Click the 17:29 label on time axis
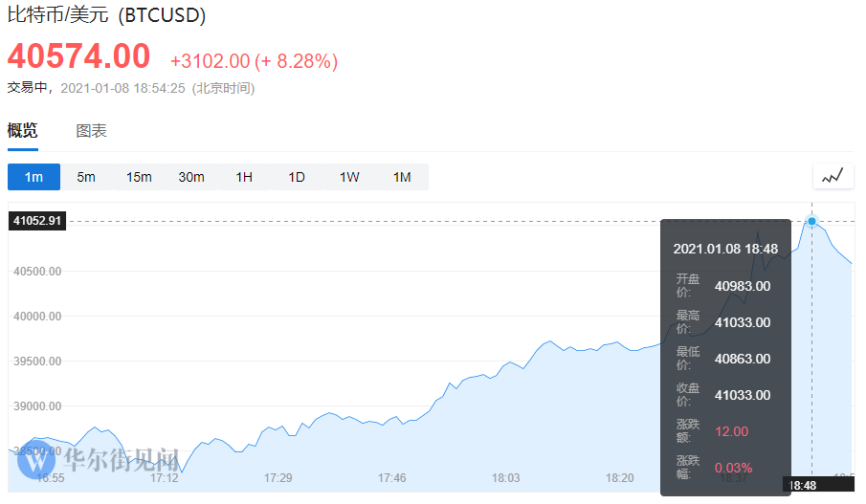Image resolution: width=866 pixels, height=504 pixels. [278, 477]
